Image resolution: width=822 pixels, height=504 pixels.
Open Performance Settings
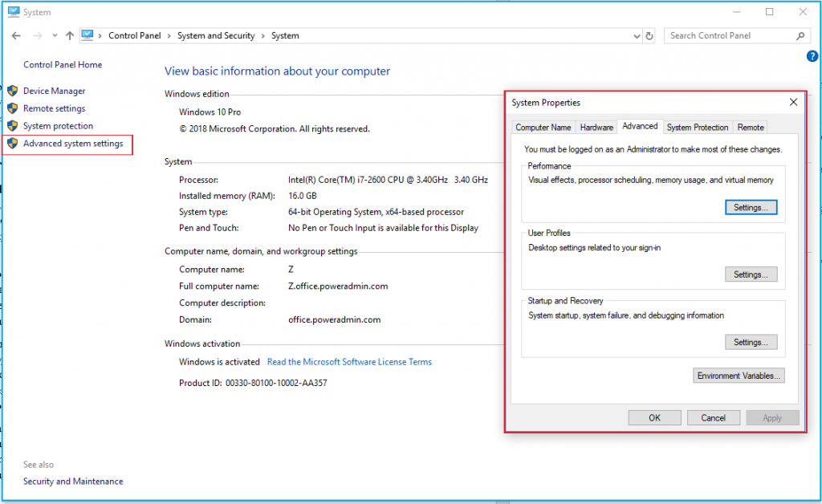(x=751, y=207)
